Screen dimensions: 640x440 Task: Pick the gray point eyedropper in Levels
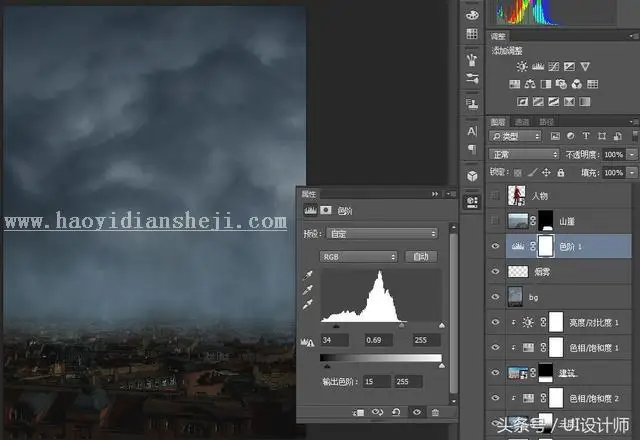[x=308, y=290]
